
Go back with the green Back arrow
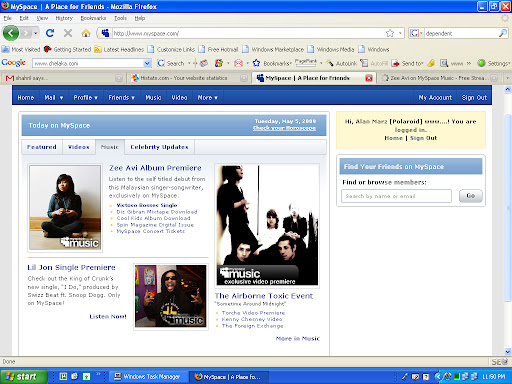tap(11, 33)
